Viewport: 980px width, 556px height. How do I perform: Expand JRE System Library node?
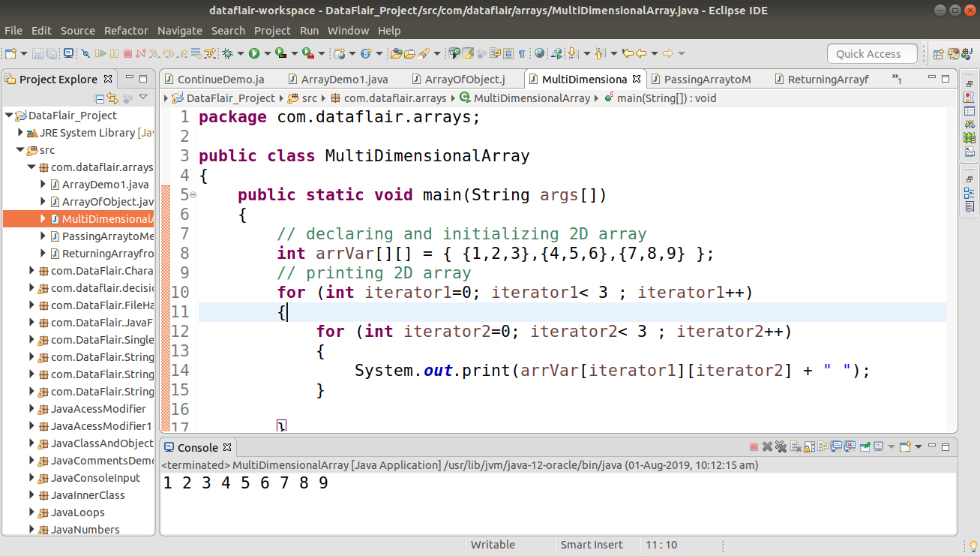20,133
